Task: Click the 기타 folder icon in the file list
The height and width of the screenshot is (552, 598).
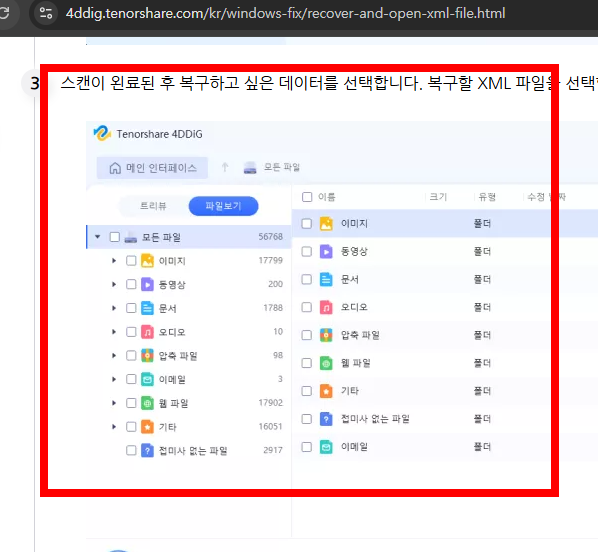Action: [x=326, y=391]
